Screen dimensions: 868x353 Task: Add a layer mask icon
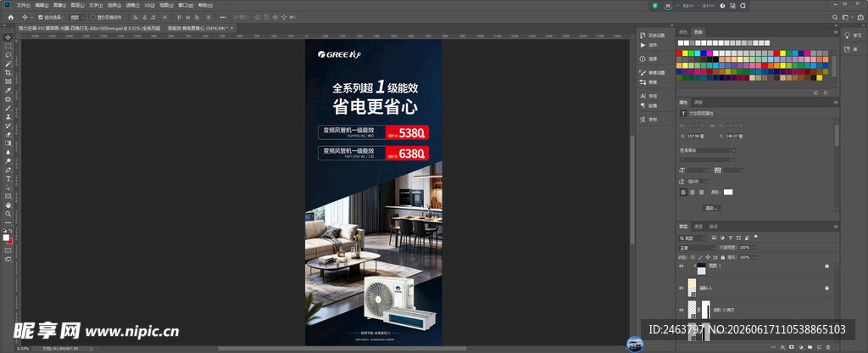pos(791,347)
